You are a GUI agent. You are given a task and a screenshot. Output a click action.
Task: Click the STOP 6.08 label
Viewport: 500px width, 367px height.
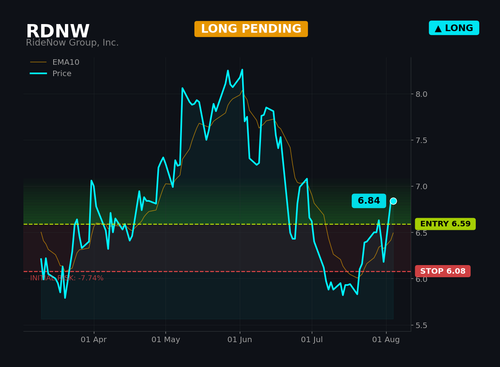pos(443,271)
